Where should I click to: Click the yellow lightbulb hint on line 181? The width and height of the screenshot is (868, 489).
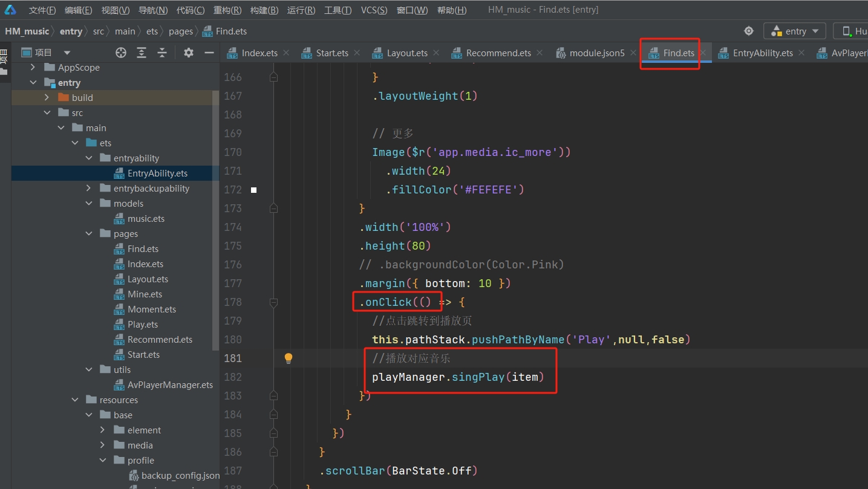[x=289, y=358]
